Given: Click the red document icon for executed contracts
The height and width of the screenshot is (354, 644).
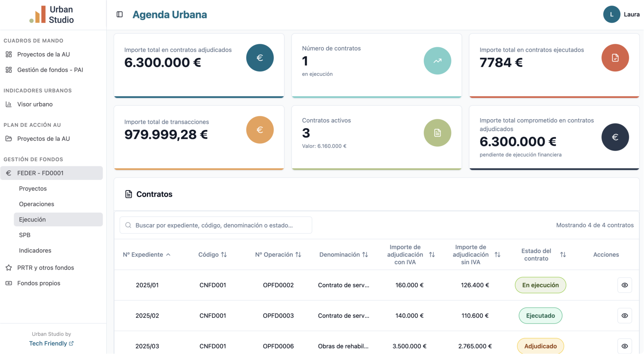Looking at the screenshot, I should coord(615,58).
